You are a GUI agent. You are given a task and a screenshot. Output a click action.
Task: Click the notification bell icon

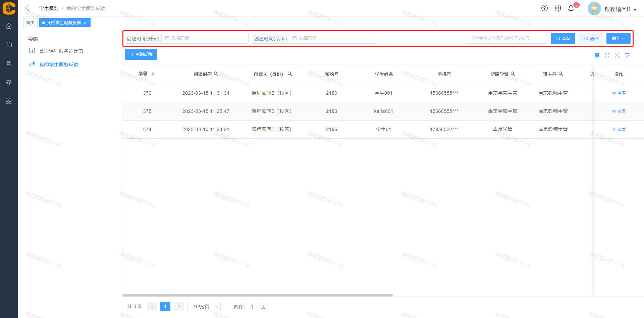pos(571,8)
